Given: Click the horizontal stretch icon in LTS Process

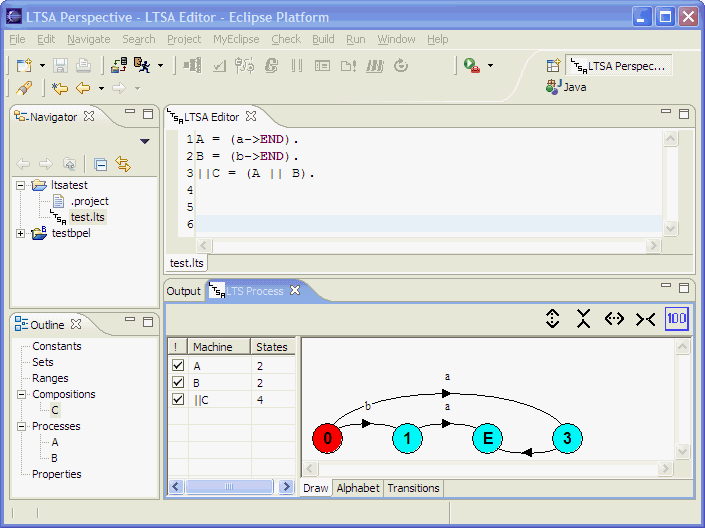Looking at the screenshot, I should point(615,319).
